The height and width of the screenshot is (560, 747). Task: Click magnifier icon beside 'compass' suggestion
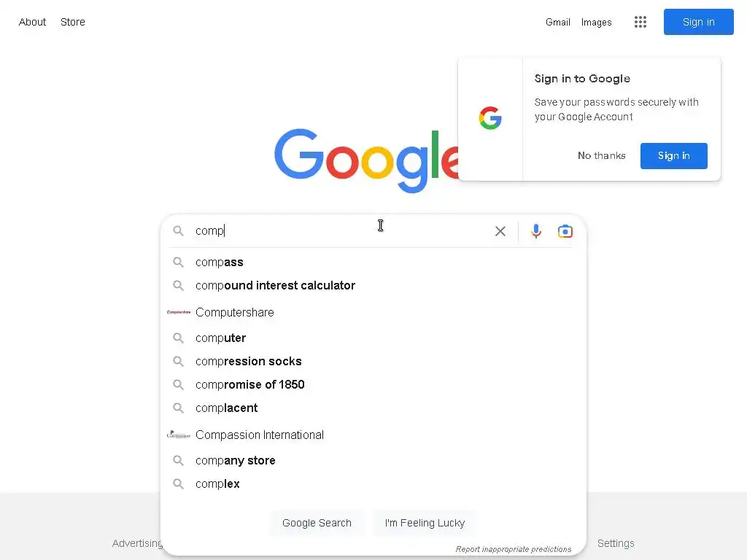coord(178,262)
